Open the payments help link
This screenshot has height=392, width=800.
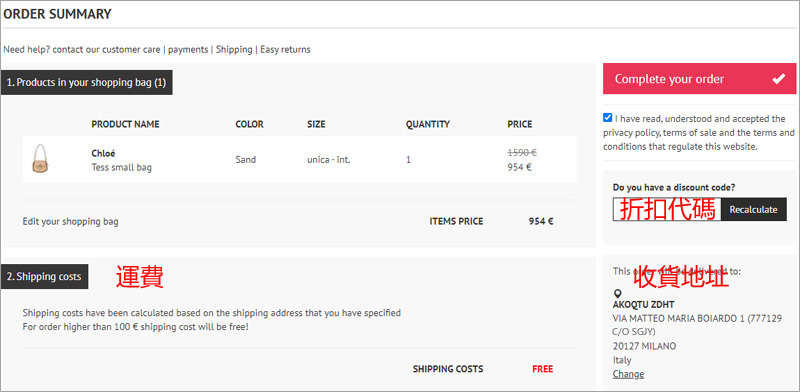pos(188,50)
